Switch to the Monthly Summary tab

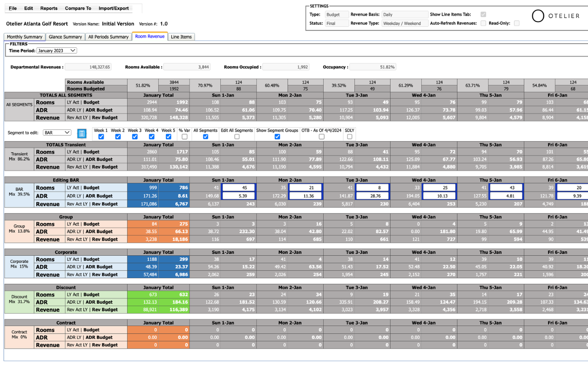(24, 37)
